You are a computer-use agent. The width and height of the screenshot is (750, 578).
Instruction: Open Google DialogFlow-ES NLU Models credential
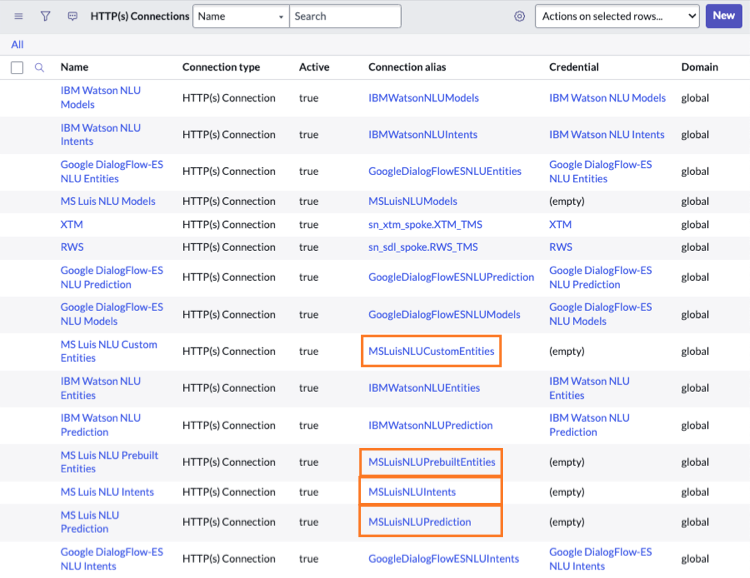(x=600, y=314)
